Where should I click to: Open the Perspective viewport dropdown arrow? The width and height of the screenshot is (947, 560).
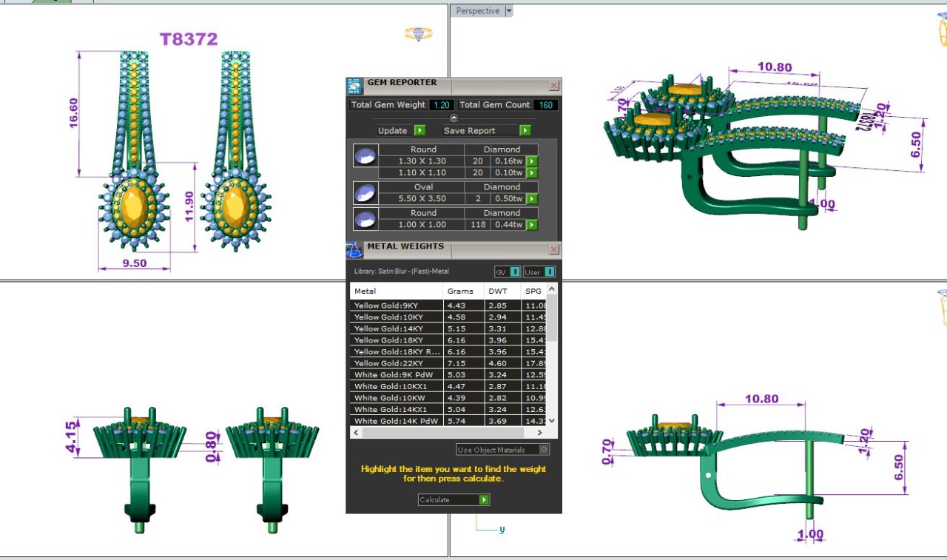(508, 11)
